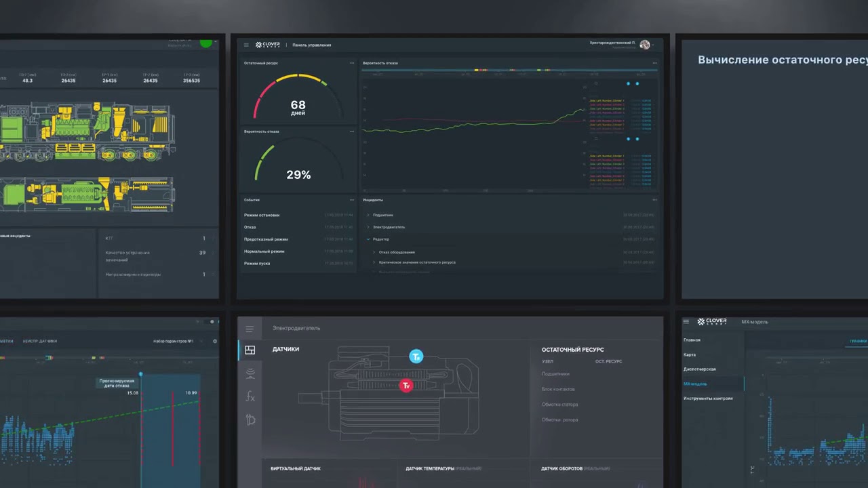The width and height of the screenshot is (868, 488).
Task: Open hamburger menu in Clover control panel
Action: pos(246,45)
